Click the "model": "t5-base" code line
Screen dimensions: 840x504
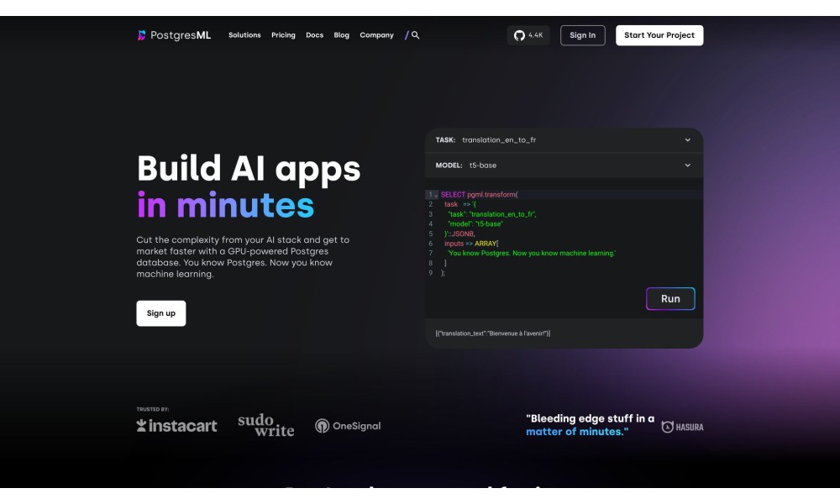[475, 224]
